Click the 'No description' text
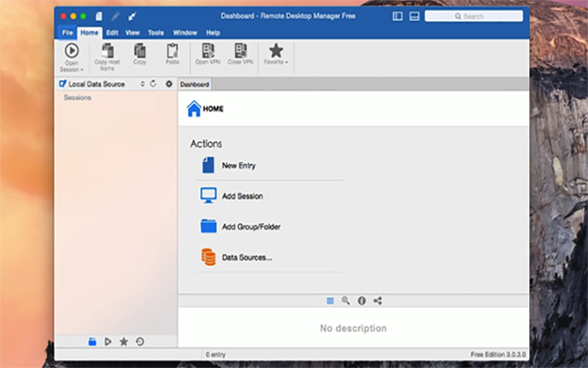This screenshot has height=368, width=588. [354, 328]
